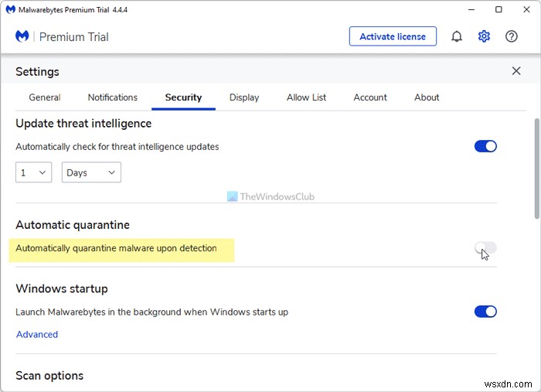Image resolution: width=541 pixels, height=392 pixels.
Task: Close the Settings panel with X
Action: [515, 71]
